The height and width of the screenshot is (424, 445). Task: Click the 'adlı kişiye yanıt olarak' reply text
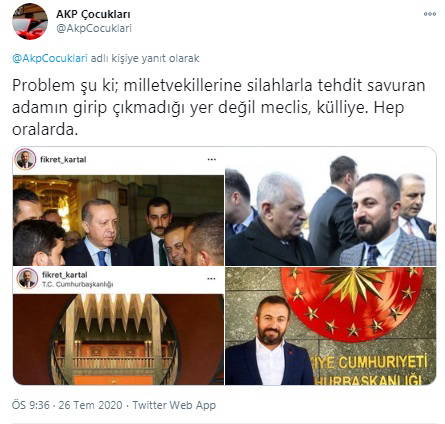click(x=145, y=58)
